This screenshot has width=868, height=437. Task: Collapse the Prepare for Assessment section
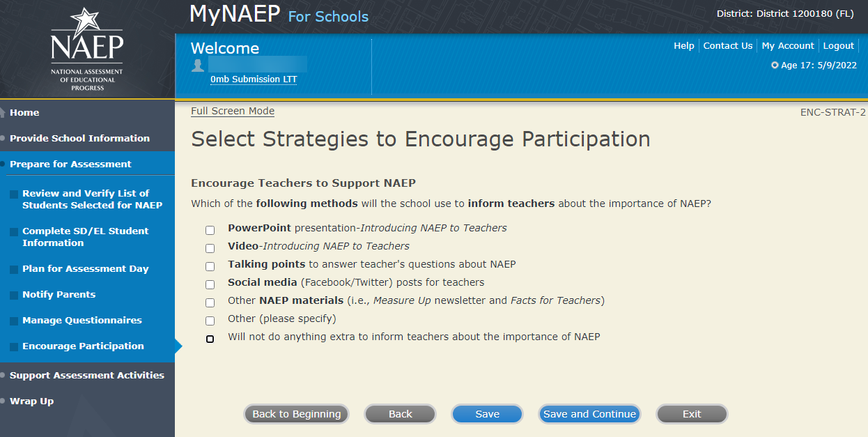[70, 164]
